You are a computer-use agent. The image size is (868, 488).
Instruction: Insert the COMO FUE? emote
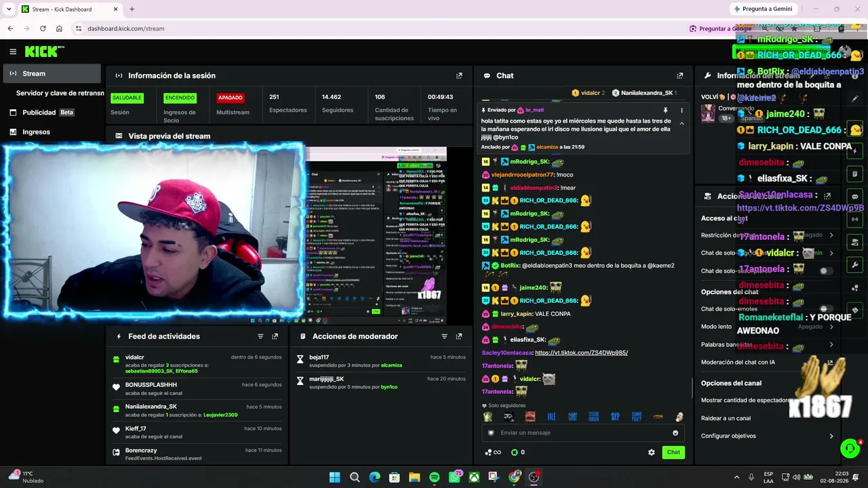coord(636,417)
